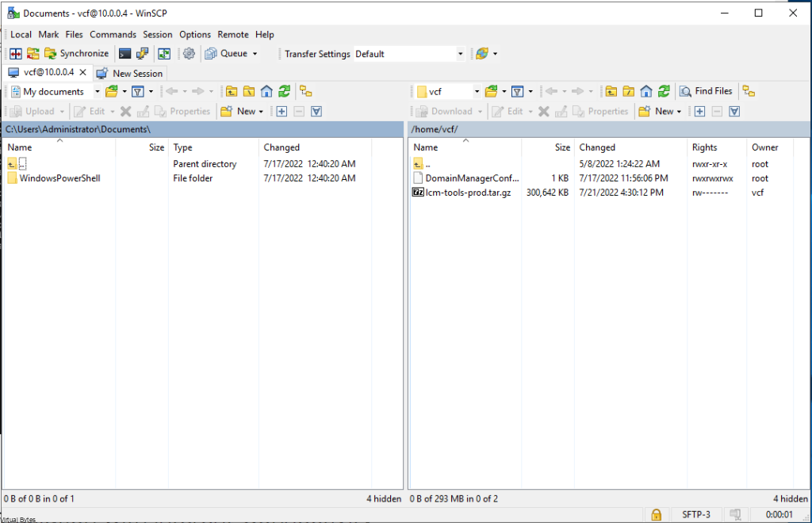Screen dimensions: 812x523
Task: Click local panel open directory icon
Action: [x=111, y=92]
